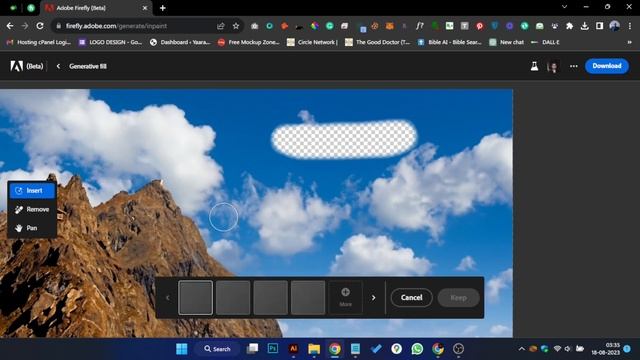Open WhatsApp from taskbar
The width and height of the screenshot is (640, 360).
click(417, 349)
